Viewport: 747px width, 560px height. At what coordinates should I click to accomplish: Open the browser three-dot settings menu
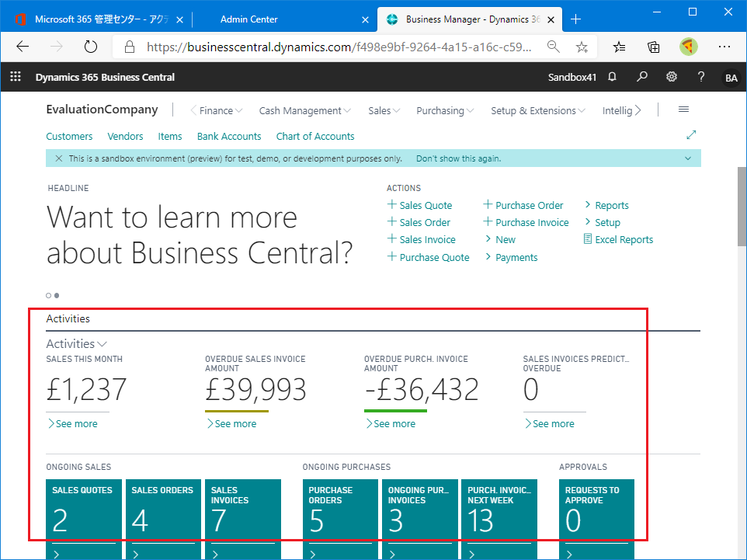pos(724,47)
